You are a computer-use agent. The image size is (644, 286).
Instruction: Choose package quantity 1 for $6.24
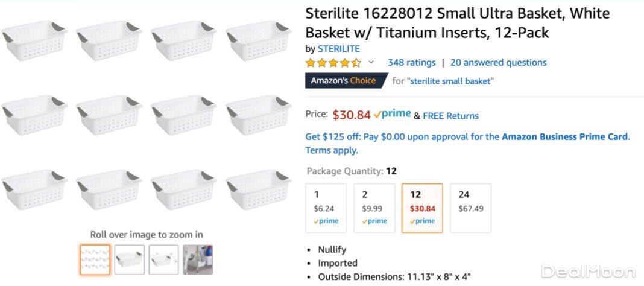(326, 208)
